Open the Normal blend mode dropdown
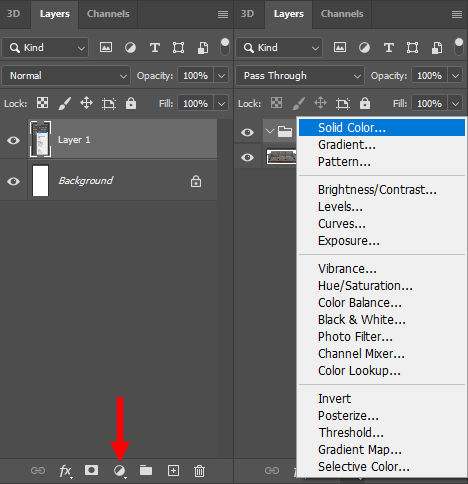This screenshot has width=468, height=484. tap(66, 76)
